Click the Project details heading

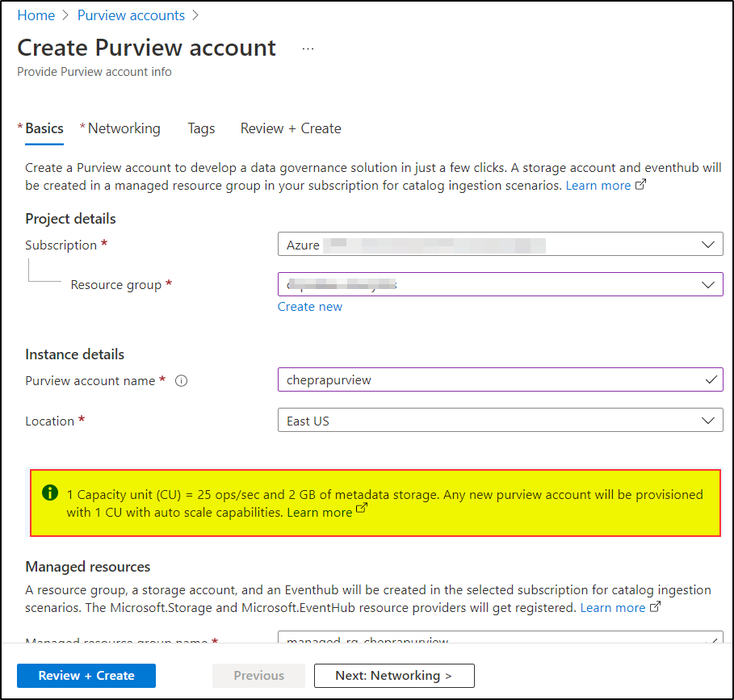pos(71,219)
